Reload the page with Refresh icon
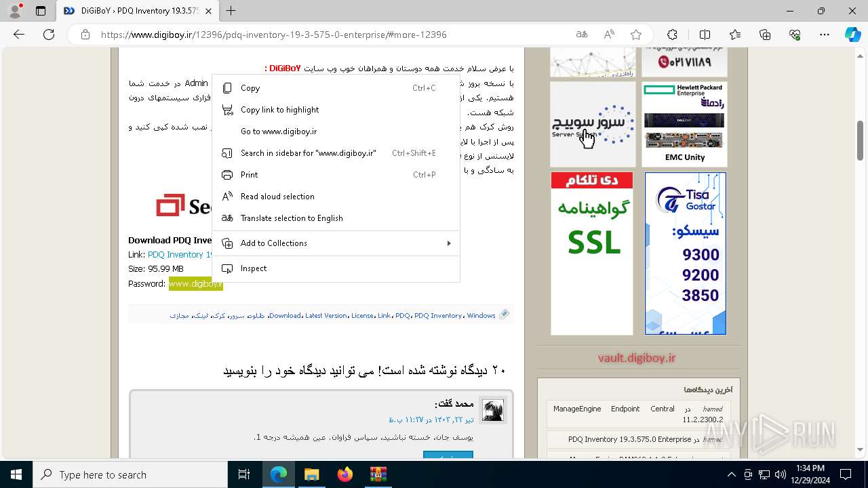This screenshot has width=868, height=488. coord(49,35)
